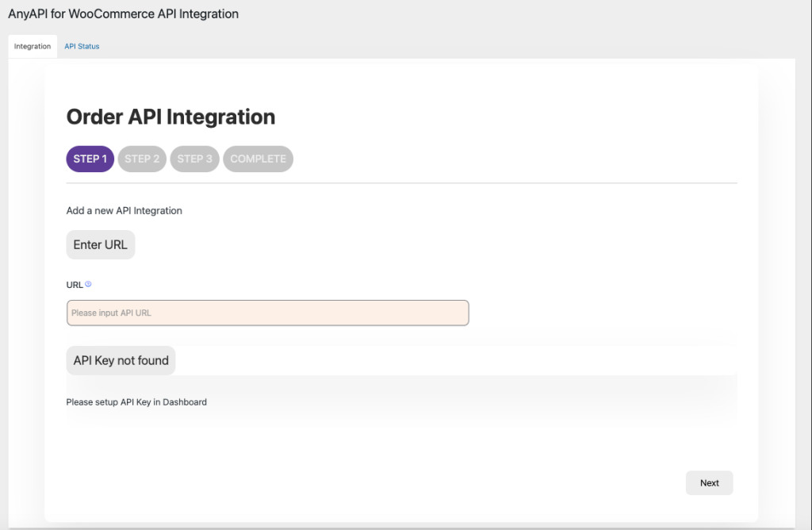
Task: Click the Please input API URL placeholder
Action: (x=111, y=313)
